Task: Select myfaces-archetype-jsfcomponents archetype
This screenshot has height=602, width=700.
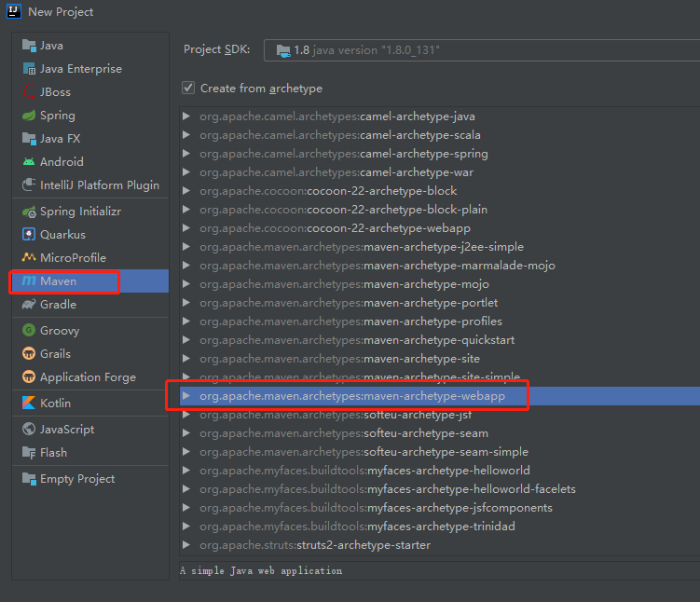Action: [440, 508]
